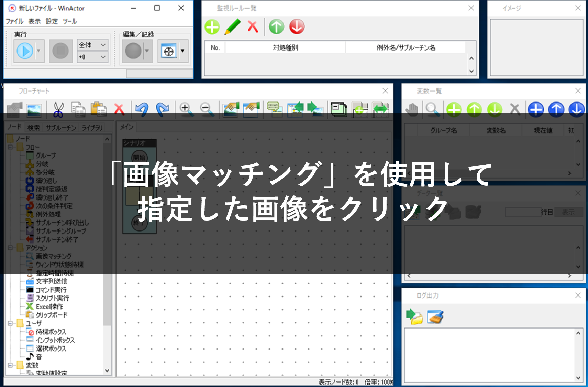The width and height of the screenshot is (588, 387).
Task: Open the dropdown next to the target selection icon
Action: (x=182, y=51)
